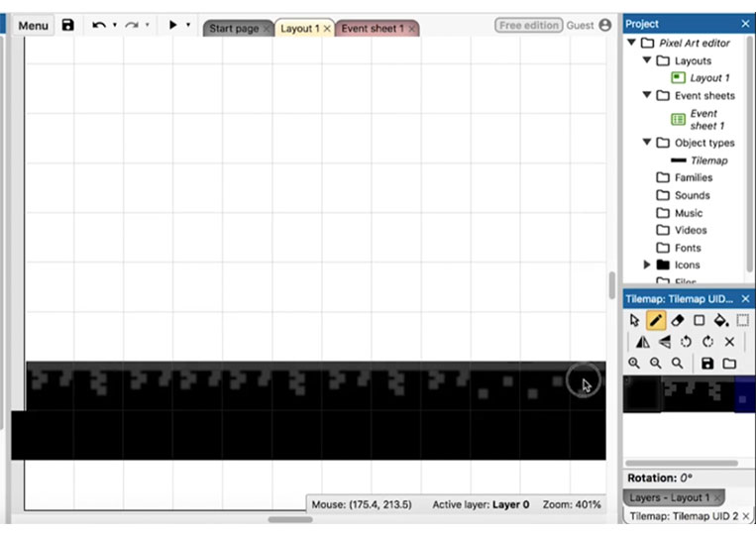Redo the last undone action
Screen dimensions: 756x536
point(132,25)
